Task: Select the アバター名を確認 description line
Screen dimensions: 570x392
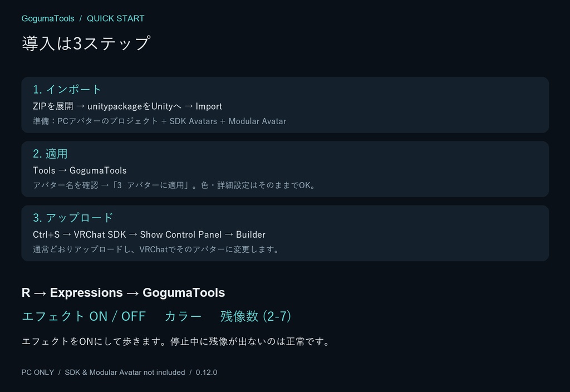Action: pyautogui.click(x=174, y=185)
